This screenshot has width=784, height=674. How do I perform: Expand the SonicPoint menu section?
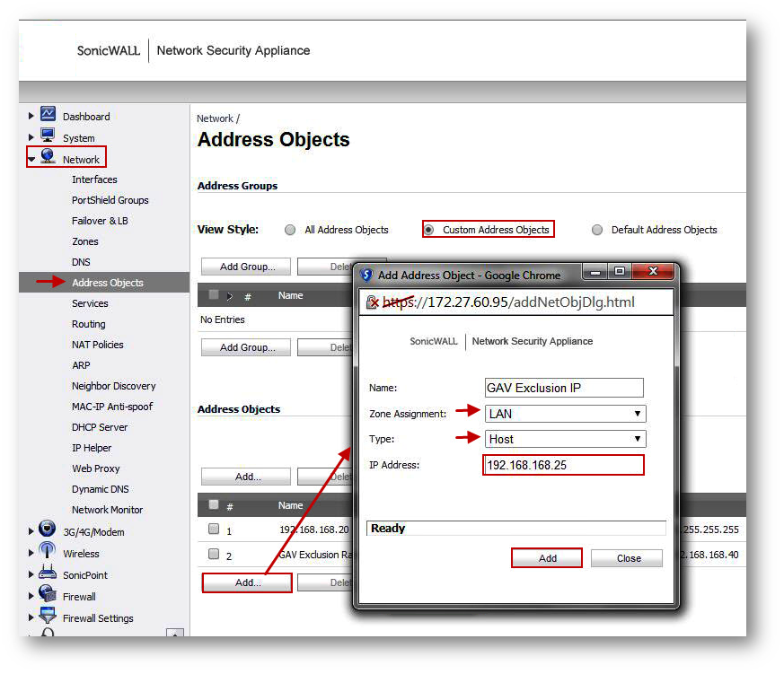[31, 574]
